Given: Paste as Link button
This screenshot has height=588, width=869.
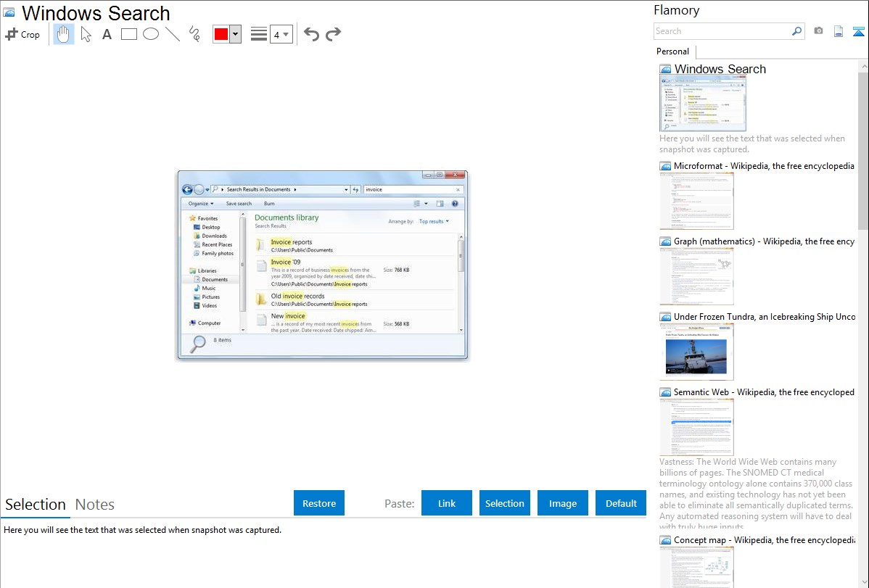Looking at the screenshot, I should [447, 503].
